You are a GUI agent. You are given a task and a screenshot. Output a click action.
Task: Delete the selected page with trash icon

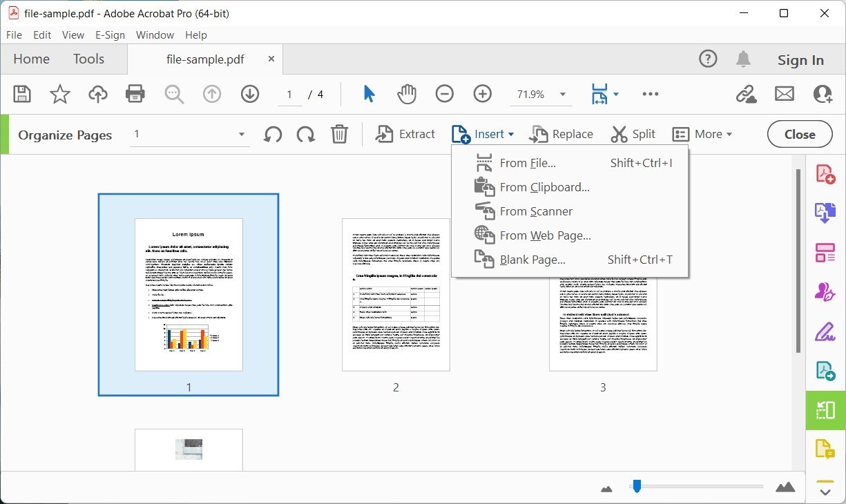coord(339,135)
